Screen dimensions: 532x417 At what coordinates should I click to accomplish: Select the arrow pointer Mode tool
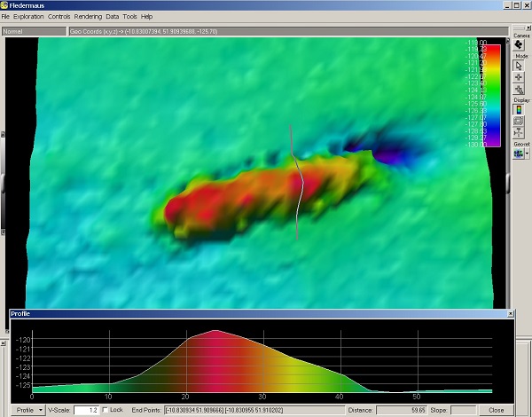519,66
